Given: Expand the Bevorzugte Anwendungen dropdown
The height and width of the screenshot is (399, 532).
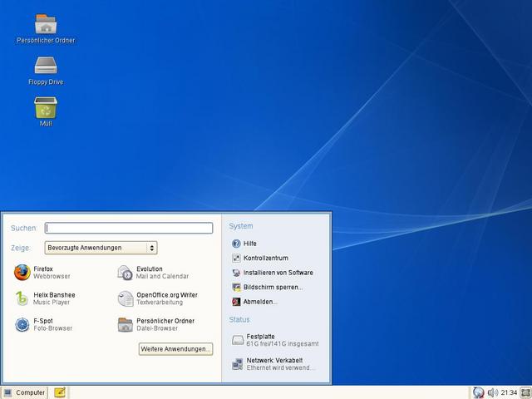Looking at the screenshot, I should click(x=101, y=248).
